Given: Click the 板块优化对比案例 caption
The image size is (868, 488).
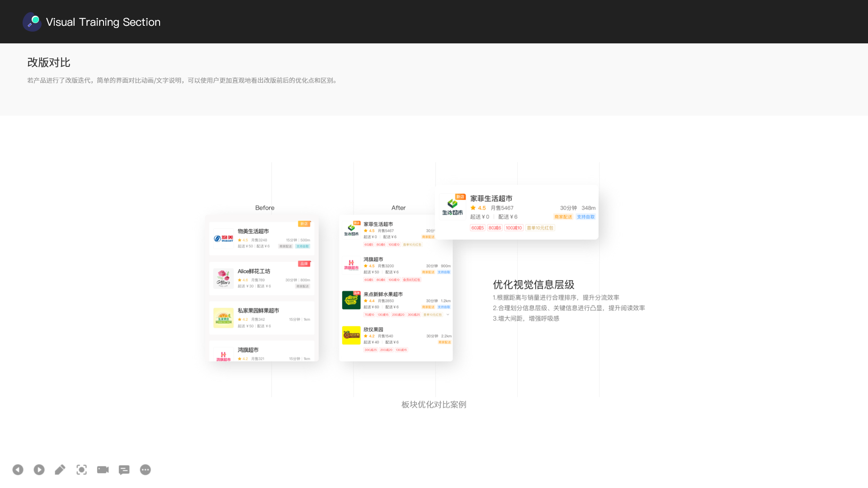Looking at the screenshot, I should (434, 404).
